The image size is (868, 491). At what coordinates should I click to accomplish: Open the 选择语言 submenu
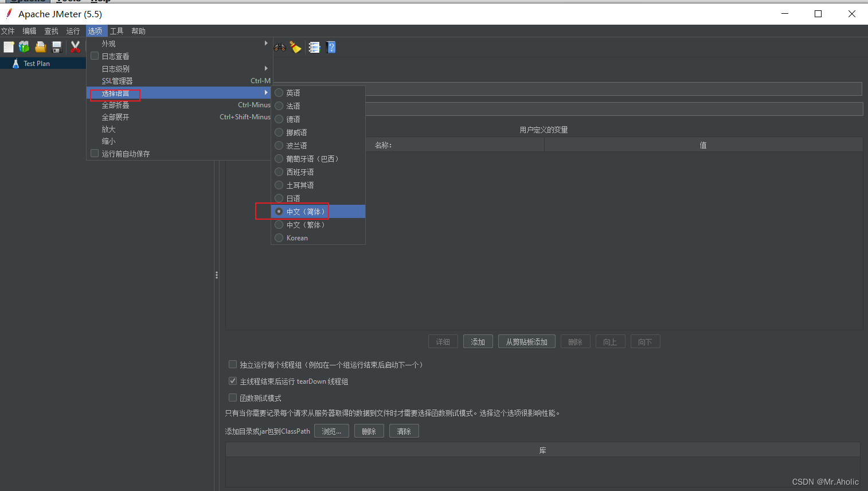coord(178,93)
